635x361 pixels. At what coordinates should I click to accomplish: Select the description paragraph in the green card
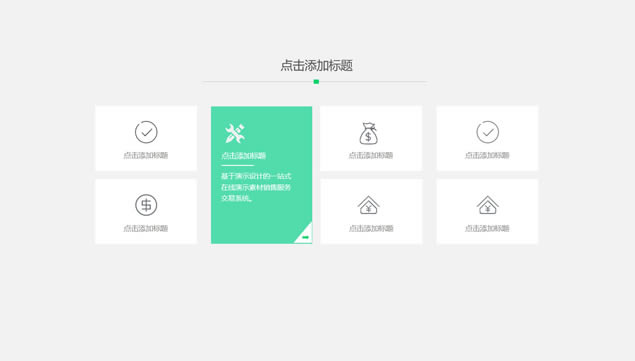pos(256,187)
